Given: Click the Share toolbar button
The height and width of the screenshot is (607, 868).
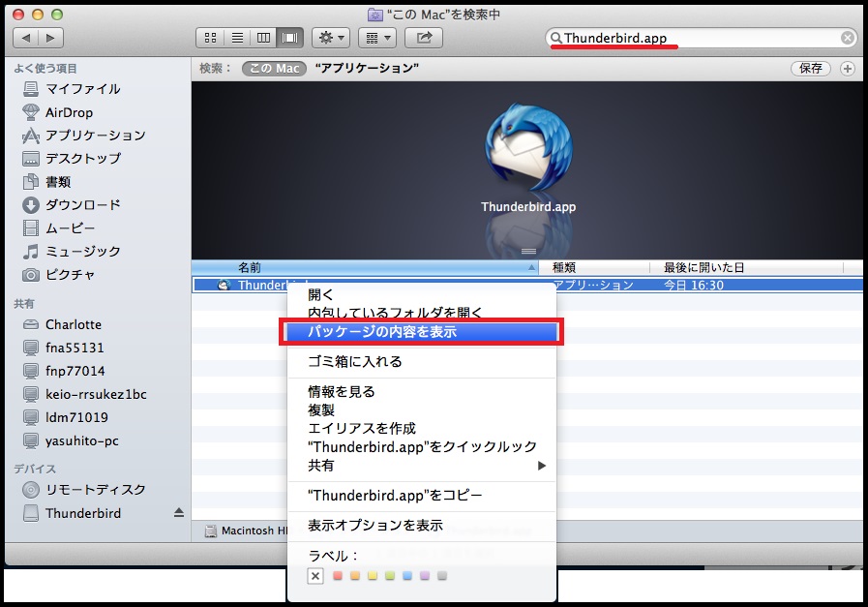Looking at the screenshot, I should coord(423,38).
